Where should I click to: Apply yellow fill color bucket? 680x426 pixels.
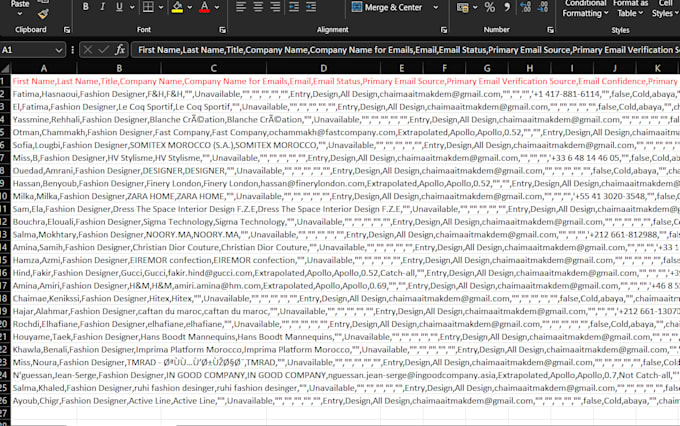point(177,7)
